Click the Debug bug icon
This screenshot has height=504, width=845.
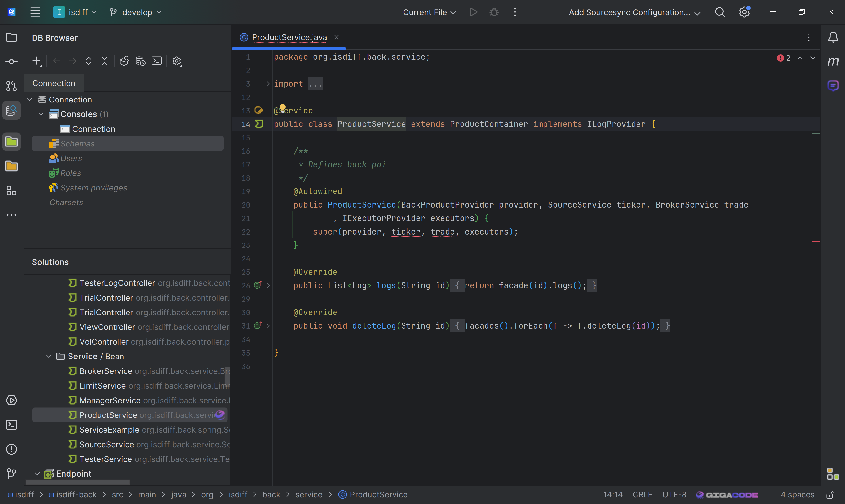point(494,12)
